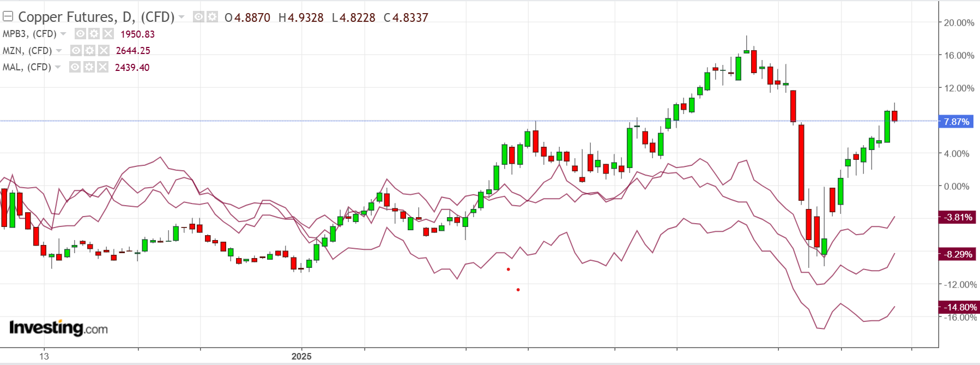Click the low price L4.8228
Image resolution: width=980 pixels, height=365 pixels.
(x=354, y=17)
